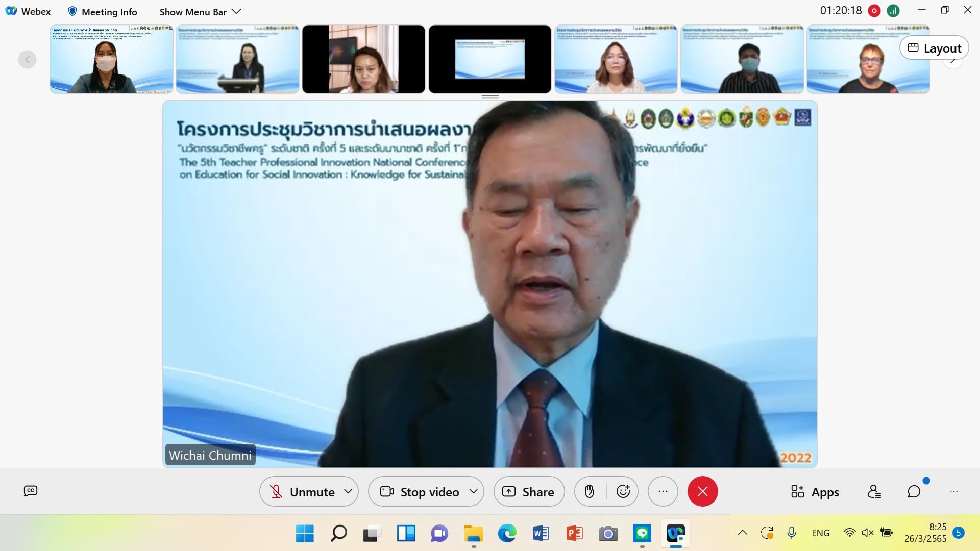Image resolution: width=980 pixels, height=551 pixels.
Task: Click the Share content button
Action: [529, 492]
